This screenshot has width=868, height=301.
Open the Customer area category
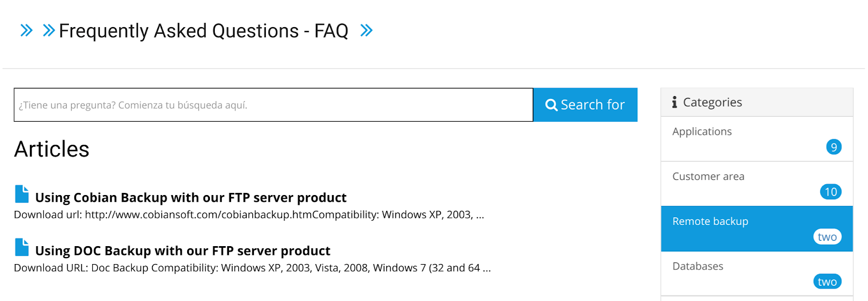point(757,184)
